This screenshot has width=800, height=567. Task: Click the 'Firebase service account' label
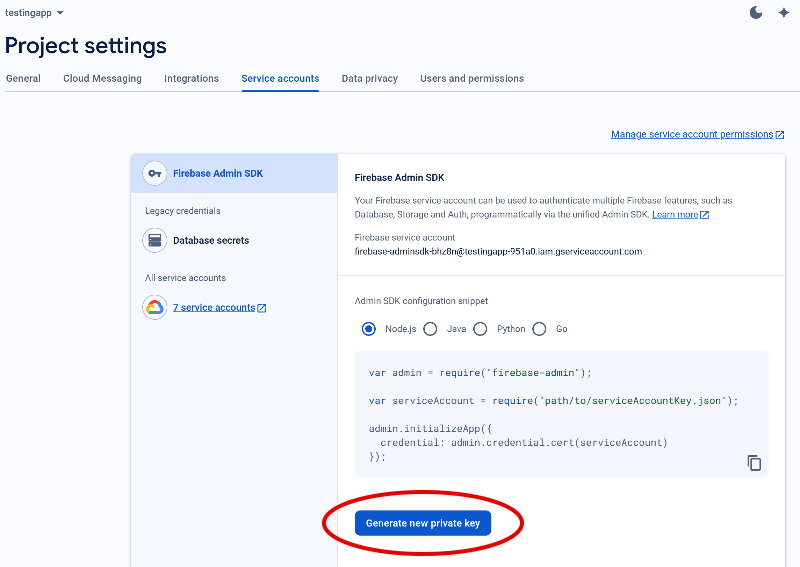pos(405,238)
